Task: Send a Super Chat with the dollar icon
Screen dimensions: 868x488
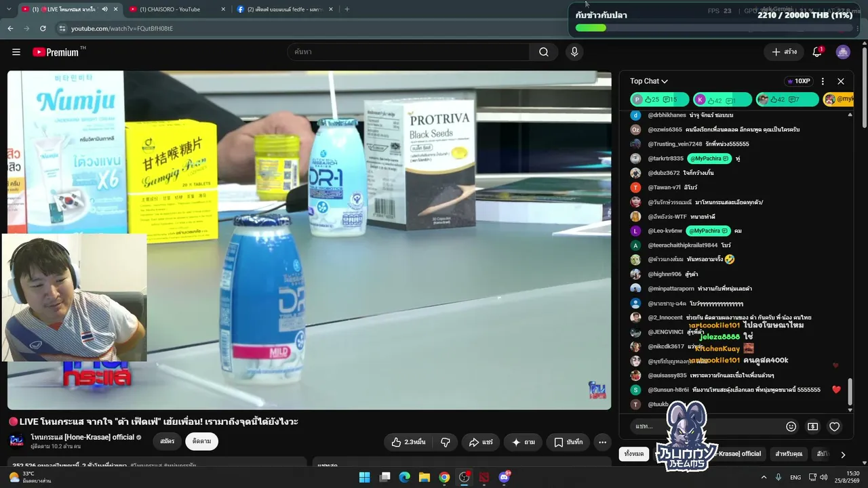Action: pyautogui.click(x=812, y=426)
